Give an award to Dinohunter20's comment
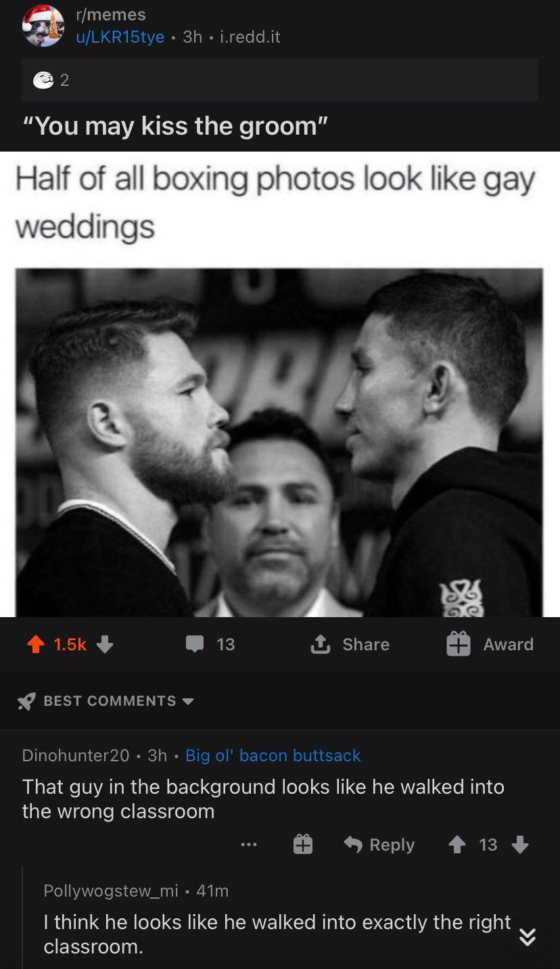 coord(302,844)
